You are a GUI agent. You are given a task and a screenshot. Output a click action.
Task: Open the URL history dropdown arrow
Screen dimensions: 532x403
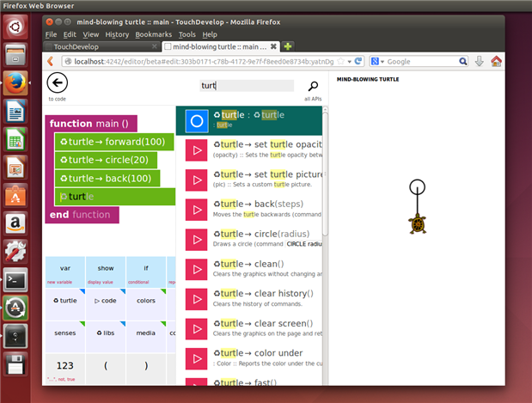[350, 62]
